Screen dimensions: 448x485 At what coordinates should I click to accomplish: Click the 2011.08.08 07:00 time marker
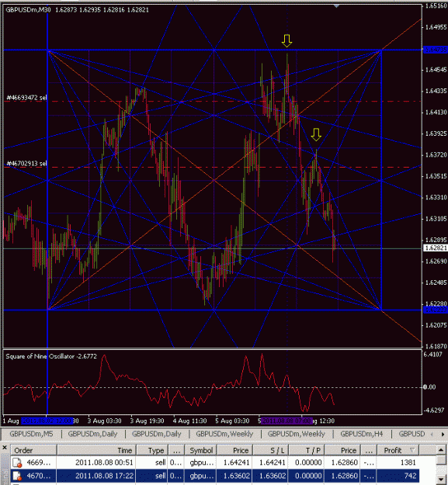pyautogui.click(x=287, y=421)
